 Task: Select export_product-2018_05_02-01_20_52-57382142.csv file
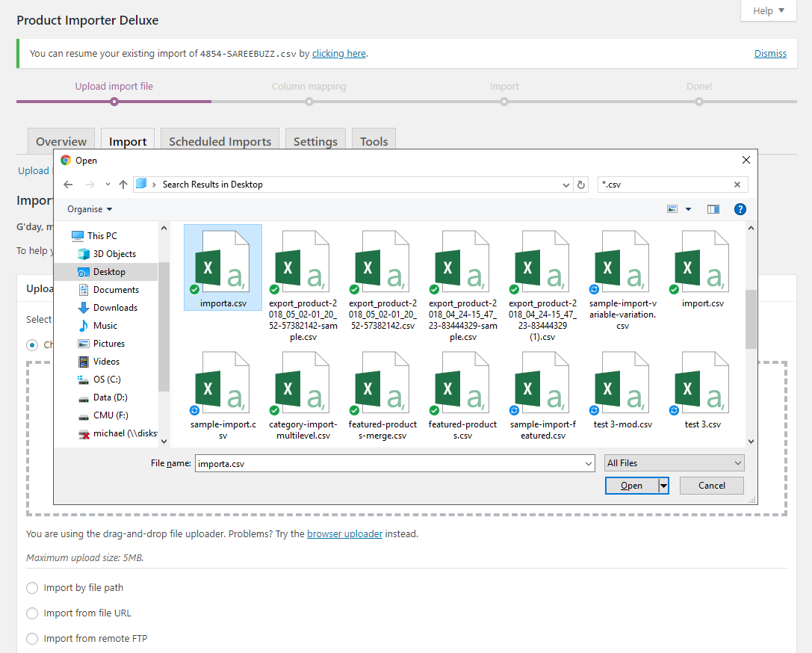coord(382,279)
